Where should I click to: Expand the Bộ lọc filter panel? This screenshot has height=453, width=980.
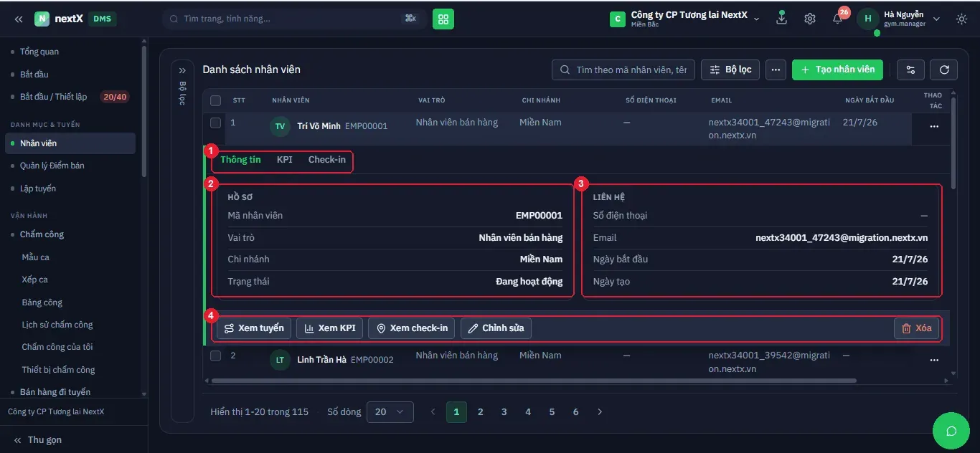click(x=182, y=70)
